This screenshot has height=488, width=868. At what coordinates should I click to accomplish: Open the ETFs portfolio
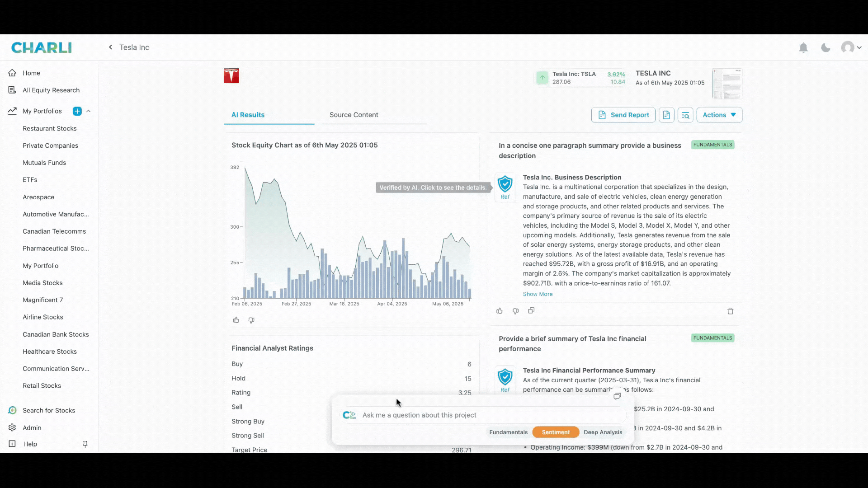tap(30, 180)
